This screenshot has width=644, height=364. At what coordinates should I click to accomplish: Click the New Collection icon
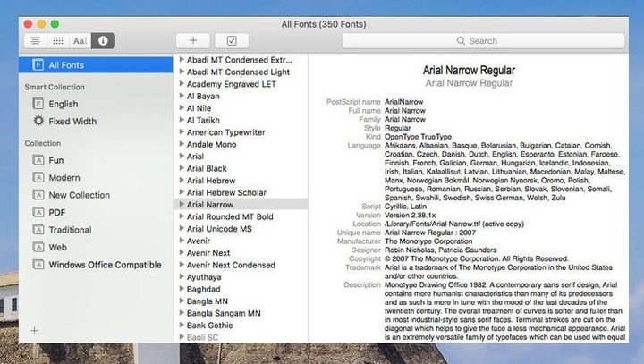tap(38, 195)
